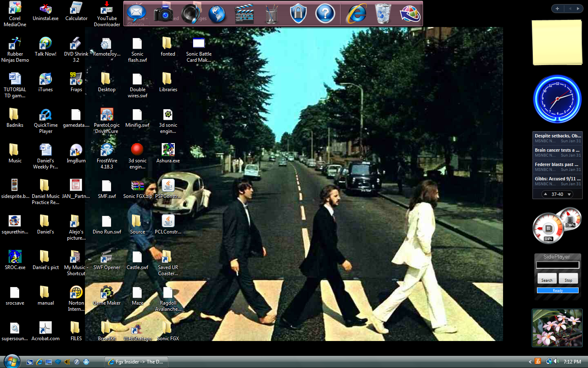Click the Search button in SidePlayer
Image resolution: width=588 pixels, height=368 pixels.
pos(547,278)
